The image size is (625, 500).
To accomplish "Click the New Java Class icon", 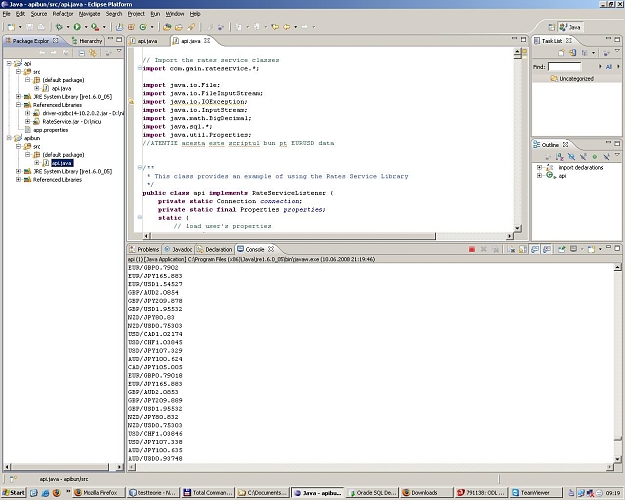I will tap(143, 27).
